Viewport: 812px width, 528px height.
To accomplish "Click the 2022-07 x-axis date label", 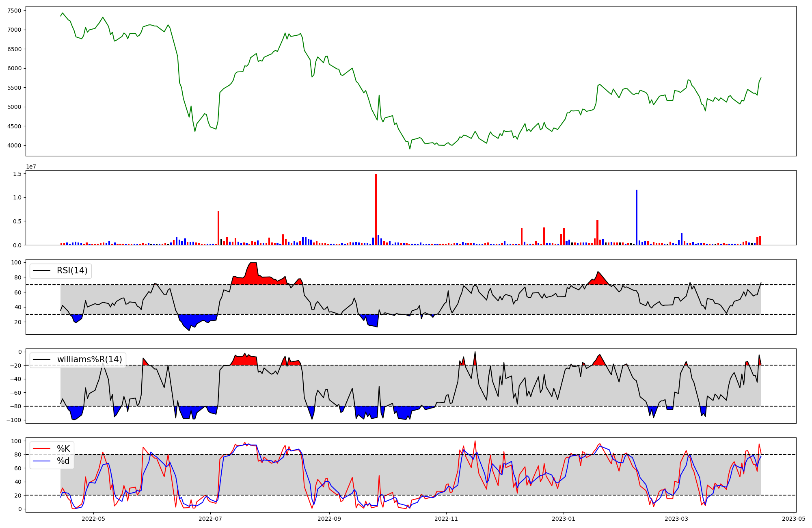I will pyautogui.click(x=211, y=518).
